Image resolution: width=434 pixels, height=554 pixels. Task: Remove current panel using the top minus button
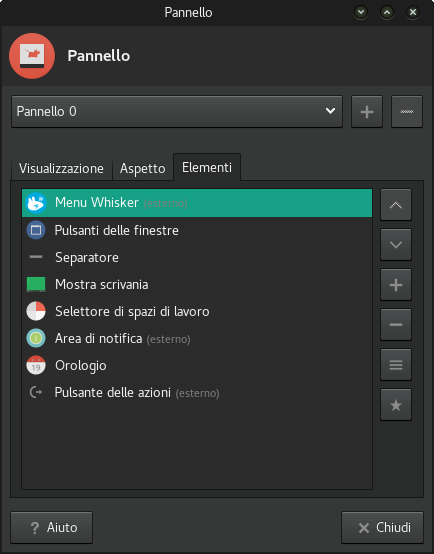pos(407,112)
